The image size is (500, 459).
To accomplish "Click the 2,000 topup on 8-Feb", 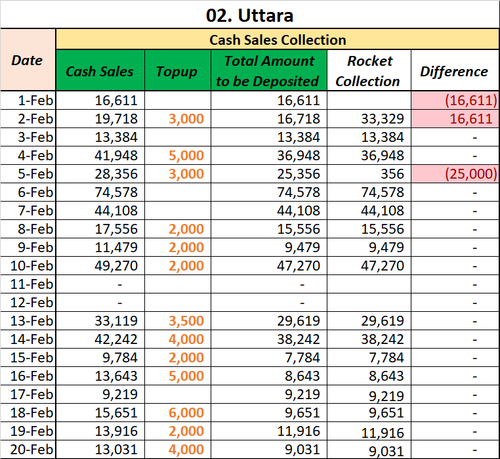I will tap(177, 229).
